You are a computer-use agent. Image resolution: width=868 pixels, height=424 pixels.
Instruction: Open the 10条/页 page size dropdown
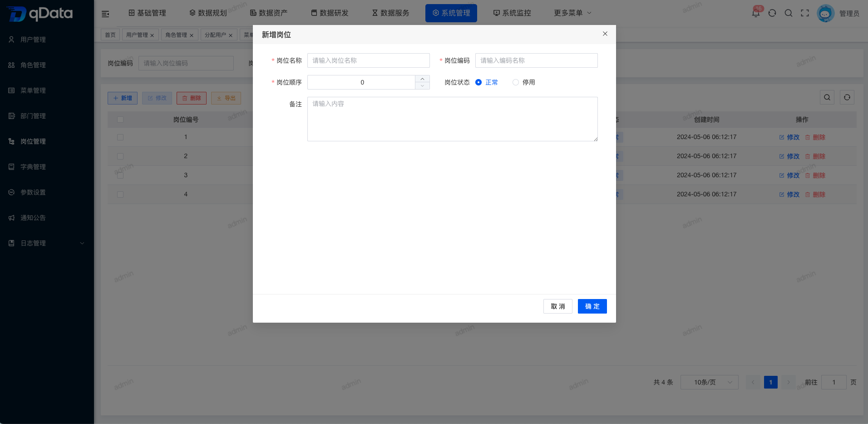click(x=710, y=382)
